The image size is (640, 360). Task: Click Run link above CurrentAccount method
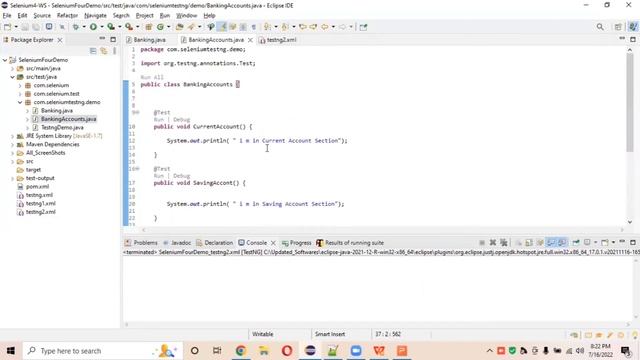(x=158, y=120)
